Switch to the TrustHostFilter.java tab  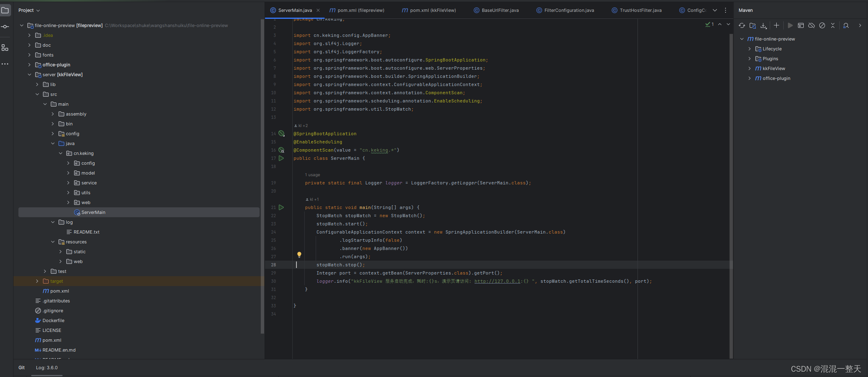coord(640,10)
